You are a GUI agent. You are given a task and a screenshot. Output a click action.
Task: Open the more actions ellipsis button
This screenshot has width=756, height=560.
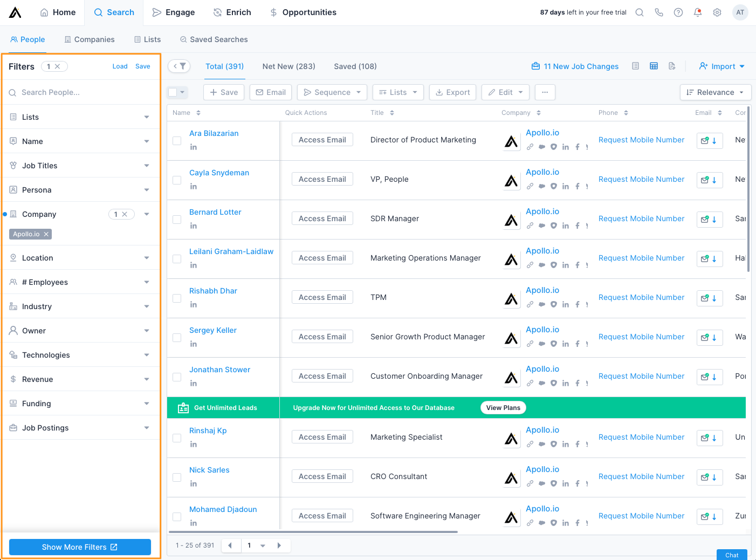545,92
